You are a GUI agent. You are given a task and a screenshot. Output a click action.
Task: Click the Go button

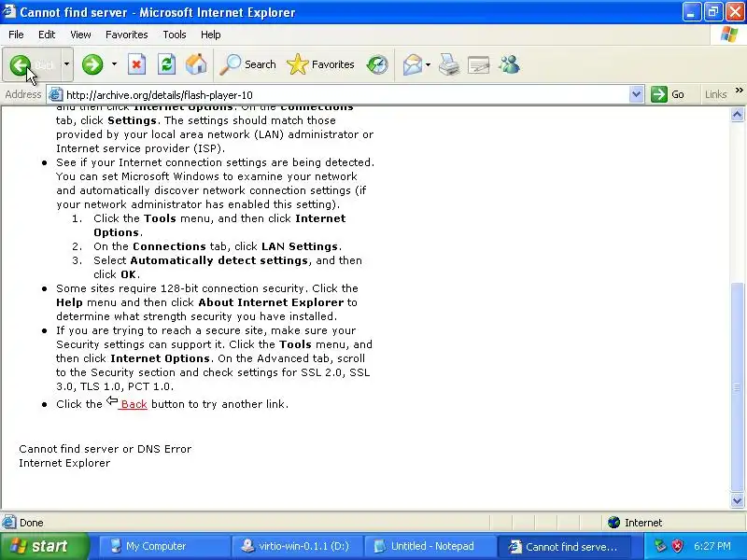669,94
